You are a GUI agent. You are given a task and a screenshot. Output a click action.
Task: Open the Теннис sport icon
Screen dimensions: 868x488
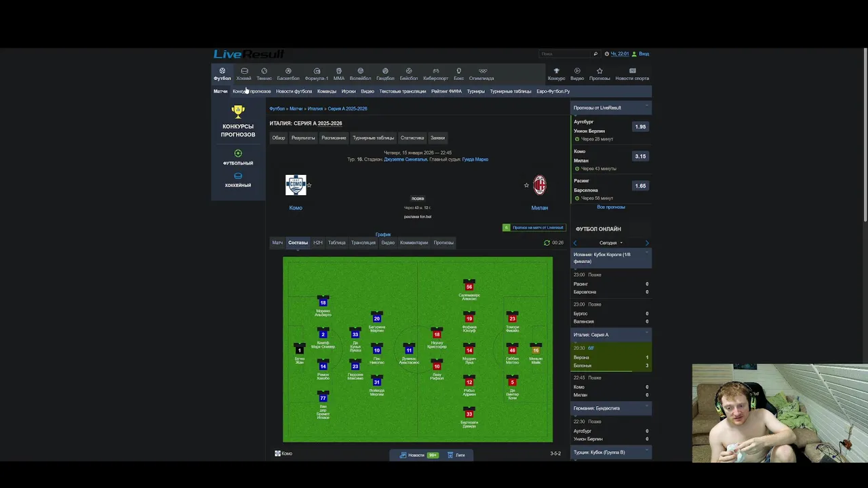[264, 74]
